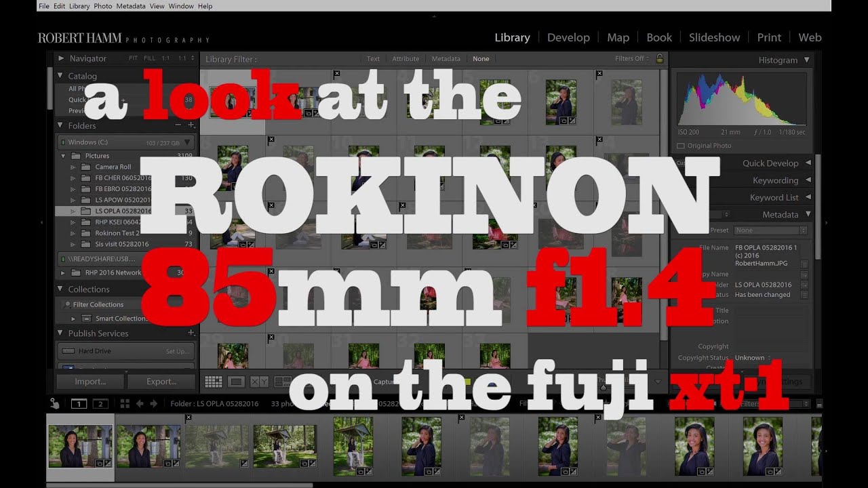Go back to previous source arrow
Image resolution: width=868 pixels, height=488 pixels.
(140, 404)
